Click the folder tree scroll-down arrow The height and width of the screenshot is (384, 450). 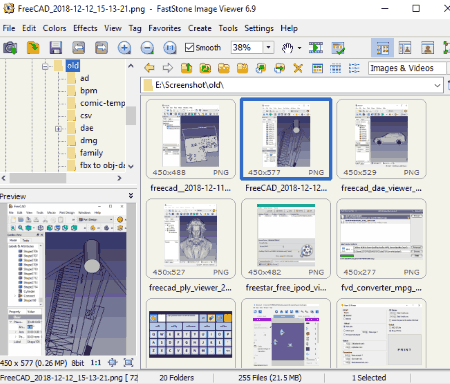click(x=131, y=166)
